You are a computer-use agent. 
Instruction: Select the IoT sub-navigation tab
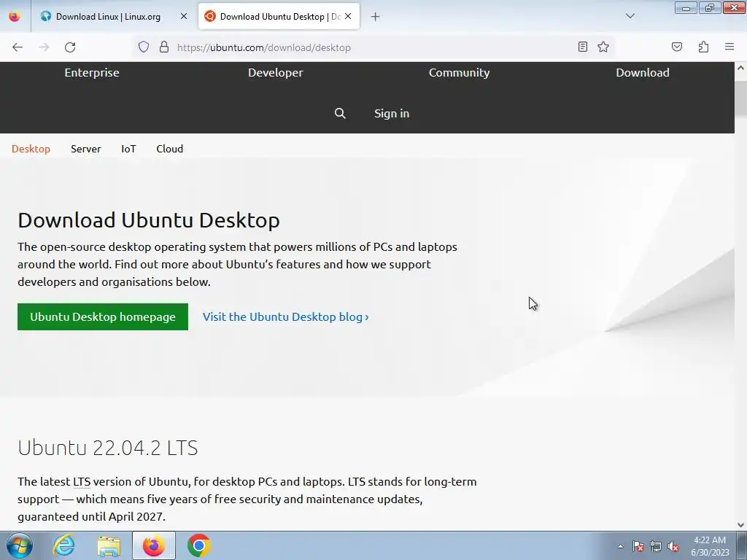(x=128, y=149)
